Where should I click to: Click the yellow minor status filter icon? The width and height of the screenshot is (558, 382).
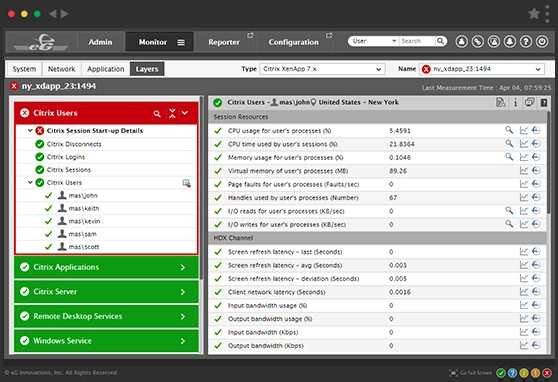tap(524, 373)
